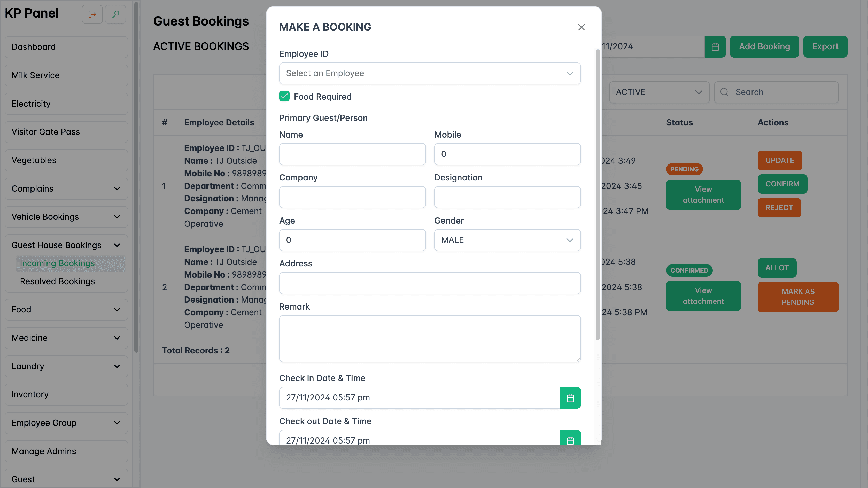
Task: Close the MAKE A BOOKING dialog
Action: point(581,27)
